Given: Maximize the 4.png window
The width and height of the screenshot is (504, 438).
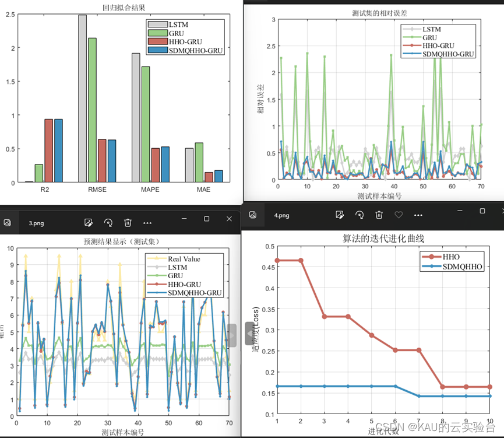Looking at the screenshot, I should (482, 211).
